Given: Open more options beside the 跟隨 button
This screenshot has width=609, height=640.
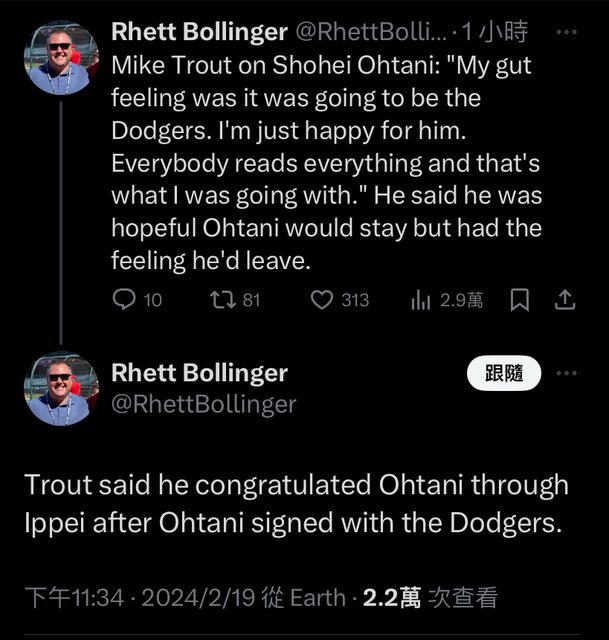Looking at the screenshot, I should (566, 374).
